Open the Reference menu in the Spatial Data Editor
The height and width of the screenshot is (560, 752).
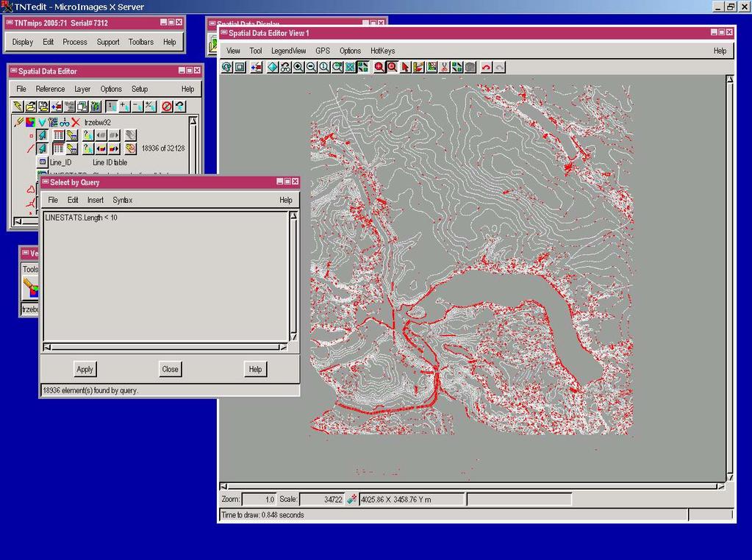coord(51,89)
